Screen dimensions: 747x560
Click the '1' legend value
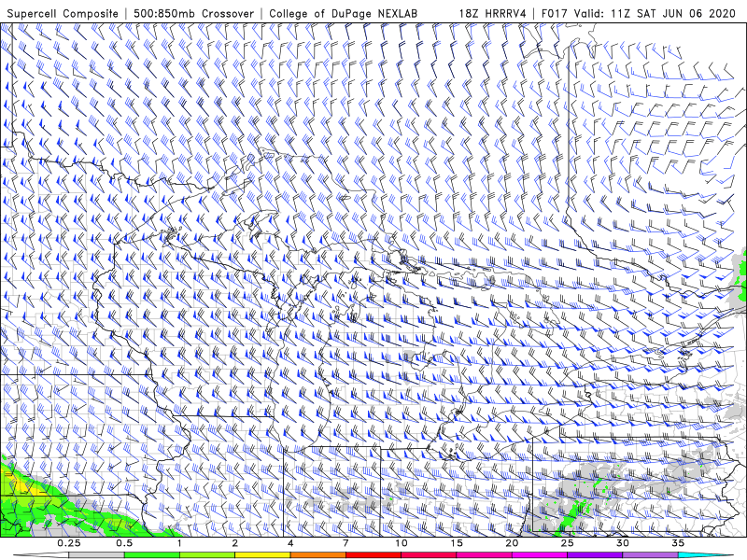(x=179, y=543)
